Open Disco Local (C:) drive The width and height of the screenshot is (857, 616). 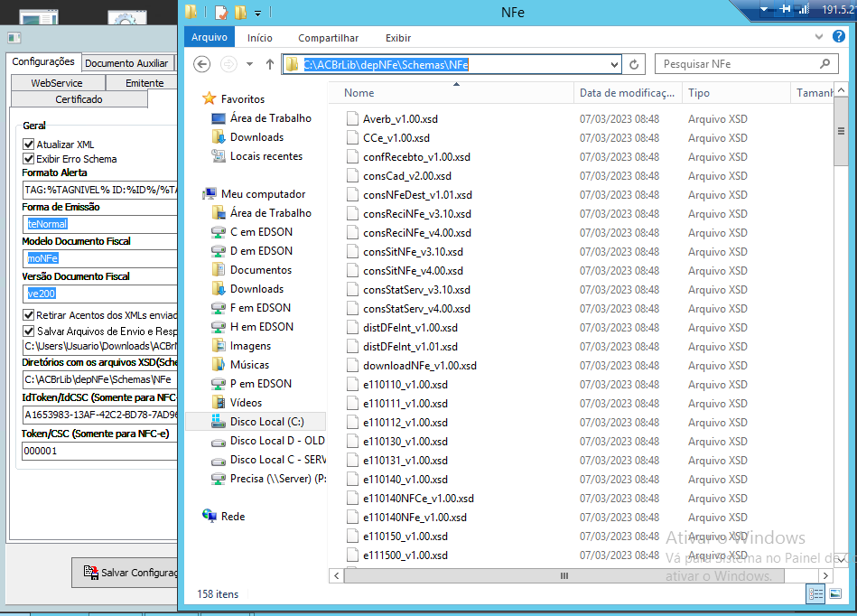(257, 422)
